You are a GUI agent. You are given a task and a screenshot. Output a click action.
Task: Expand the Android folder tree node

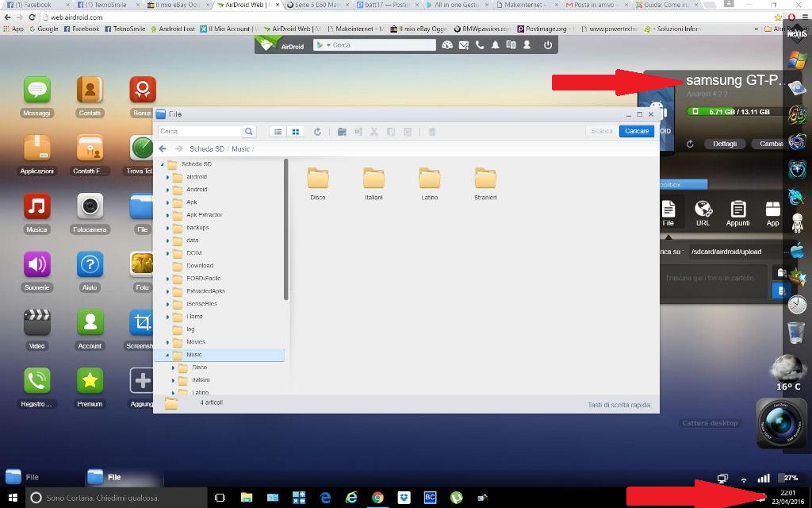[167, 190]
